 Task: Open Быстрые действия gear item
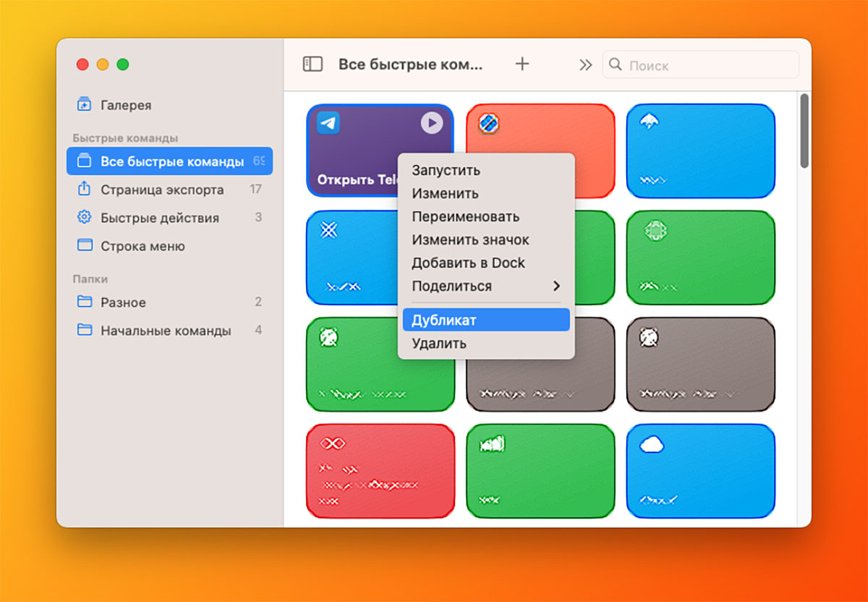click(x=169, y=218)
